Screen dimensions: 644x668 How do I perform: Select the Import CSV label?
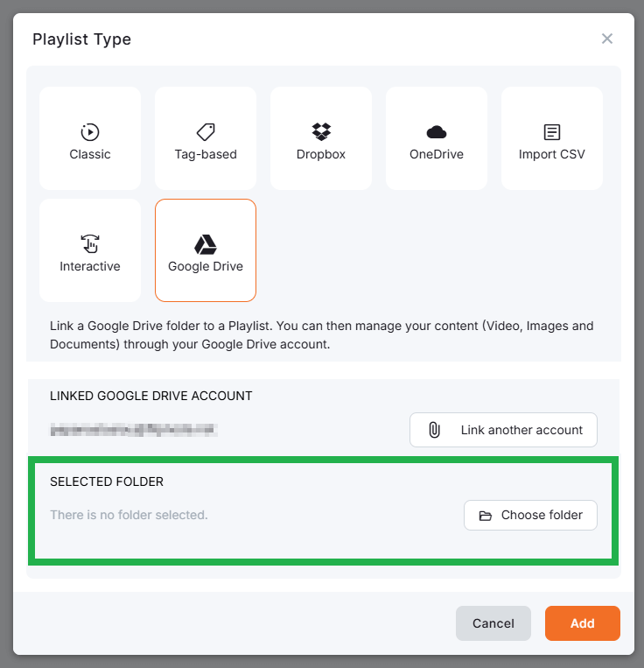click(552, 154)
